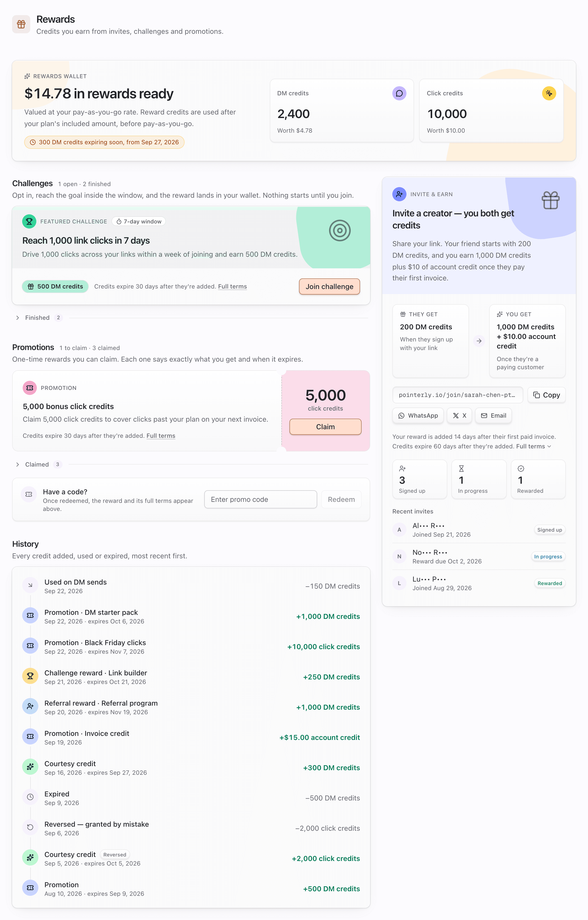Share invite link via WhatsApp

418,416
